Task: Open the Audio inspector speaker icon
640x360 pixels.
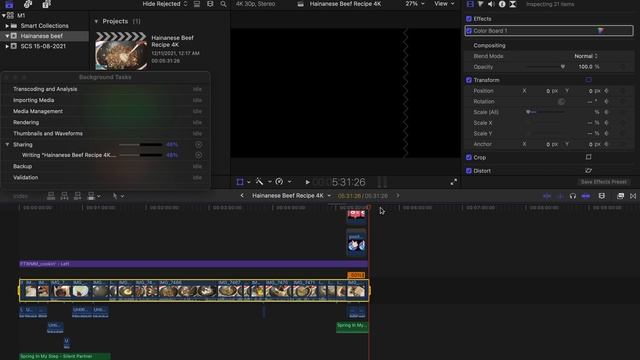Action: (491, 4)
